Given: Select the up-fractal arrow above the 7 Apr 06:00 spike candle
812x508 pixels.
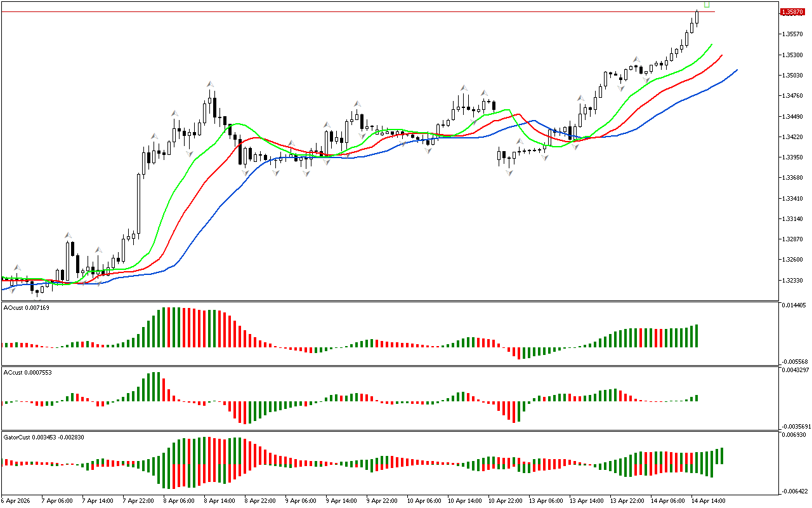Looking at the screenshot, I should click(x=68, y=235).
